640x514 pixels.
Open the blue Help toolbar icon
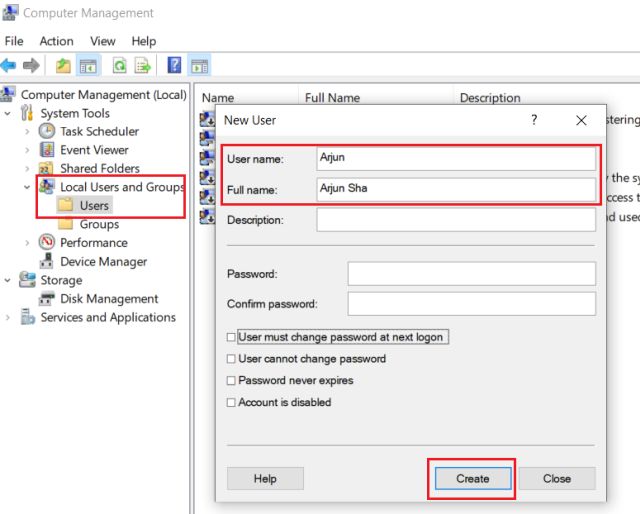pos(173,66)
